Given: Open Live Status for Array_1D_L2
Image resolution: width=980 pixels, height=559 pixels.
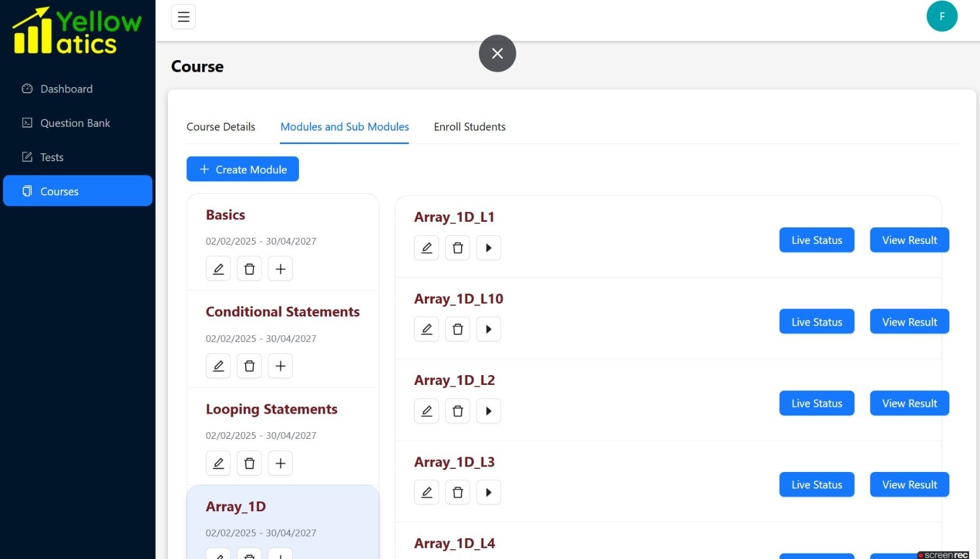Looking at the screenshot, I should coord(816,403).
